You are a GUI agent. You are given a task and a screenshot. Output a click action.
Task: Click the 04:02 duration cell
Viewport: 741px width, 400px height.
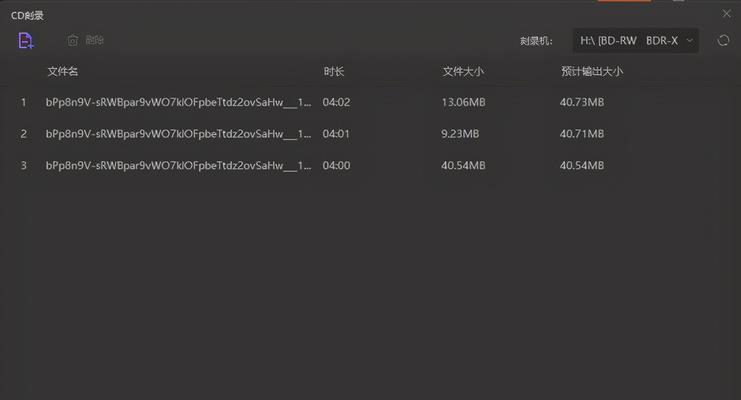tap(336, 102)
